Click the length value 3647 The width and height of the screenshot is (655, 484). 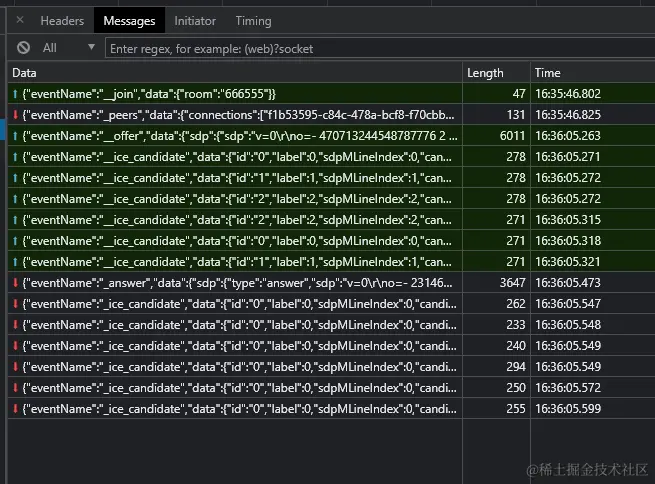[x=512, y=283]
